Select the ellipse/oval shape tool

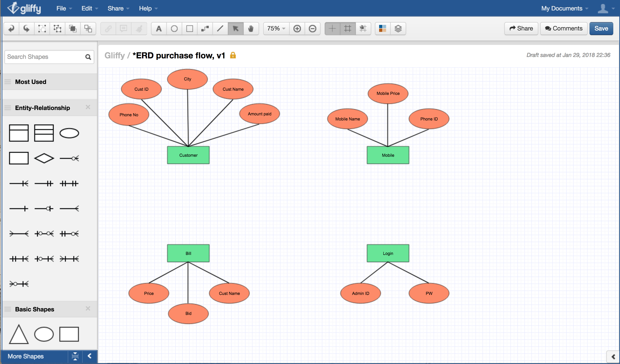[174, 29]
